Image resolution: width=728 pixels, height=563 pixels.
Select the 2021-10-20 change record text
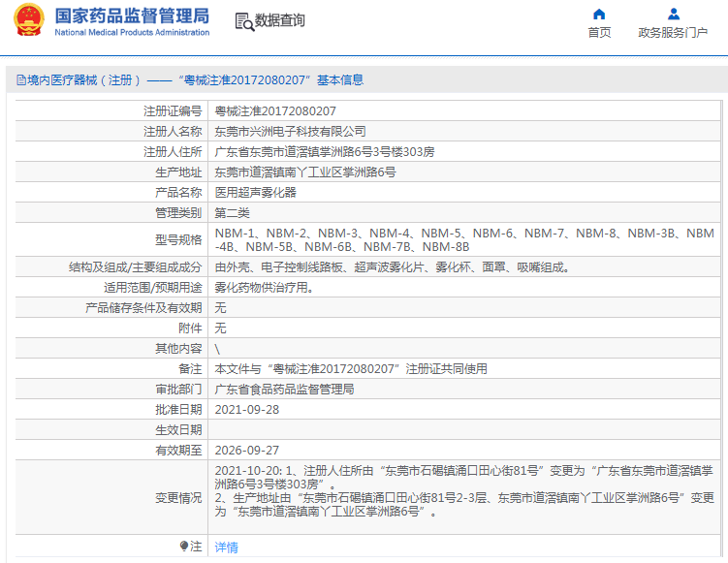tap(464, 491)
